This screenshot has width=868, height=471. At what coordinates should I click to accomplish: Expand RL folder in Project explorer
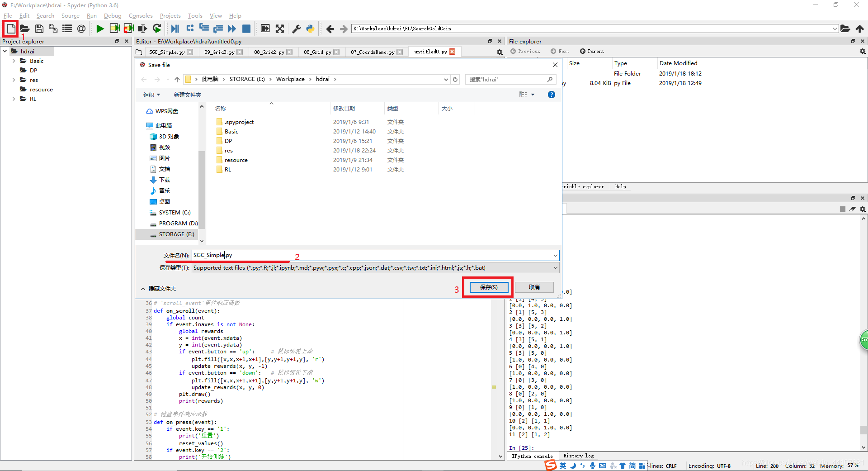pos(14,99)
